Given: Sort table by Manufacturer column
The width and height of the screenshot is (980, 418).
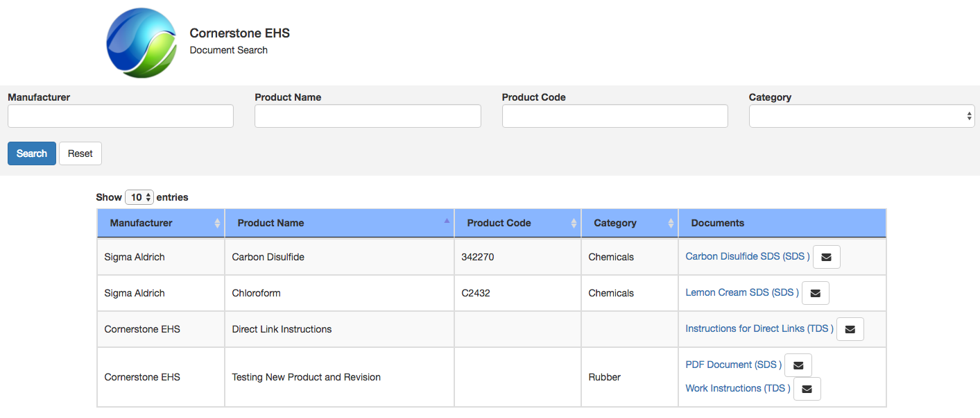Looking at the screenshot, I should (161, 223).
